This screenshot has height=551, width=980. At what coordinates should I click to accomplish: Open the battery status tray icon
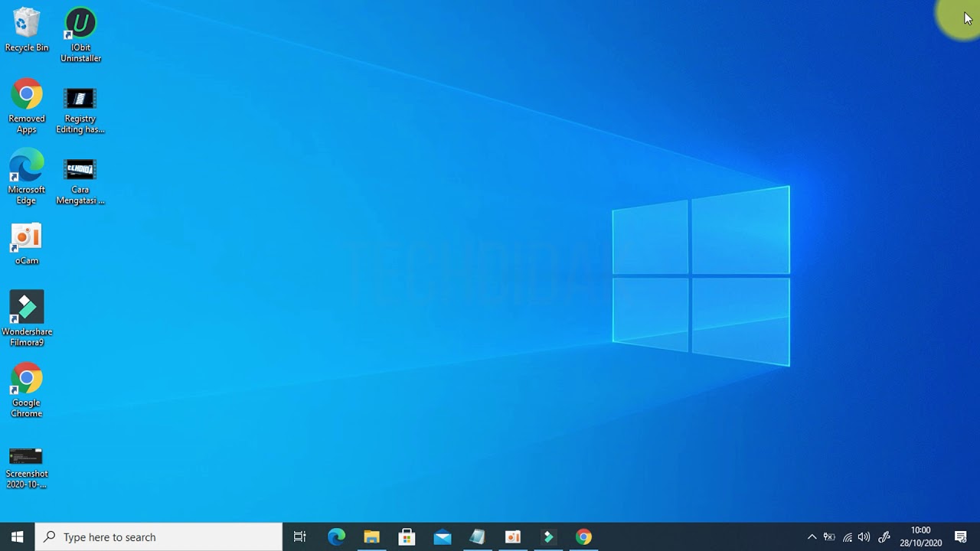coord(829,537)
